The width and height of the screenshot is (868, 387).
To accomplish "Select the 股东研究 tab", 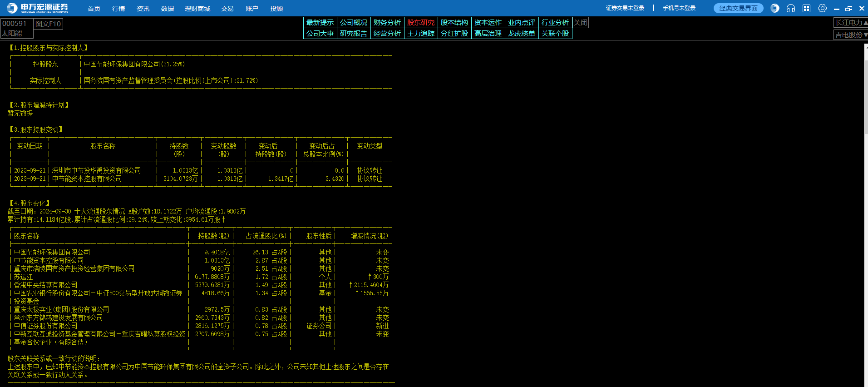I will [x=421, y=22].
